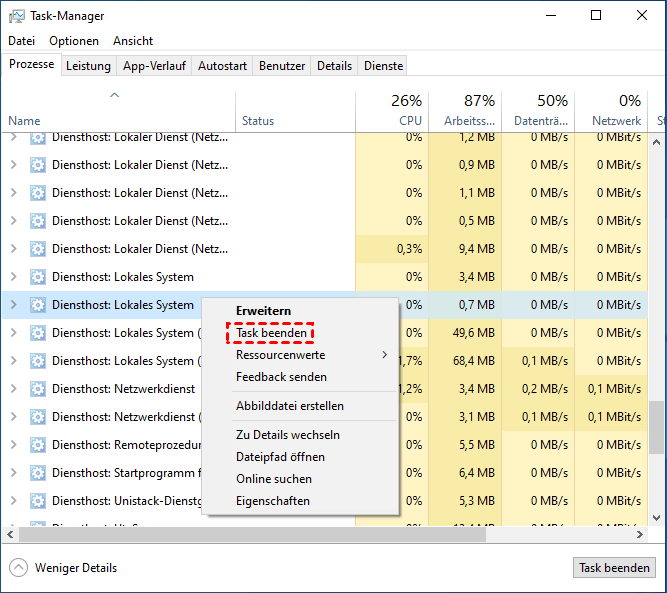Open the Autostart tab
The image size is (667, 593).
pyautogui.click(x=222, y=66)
